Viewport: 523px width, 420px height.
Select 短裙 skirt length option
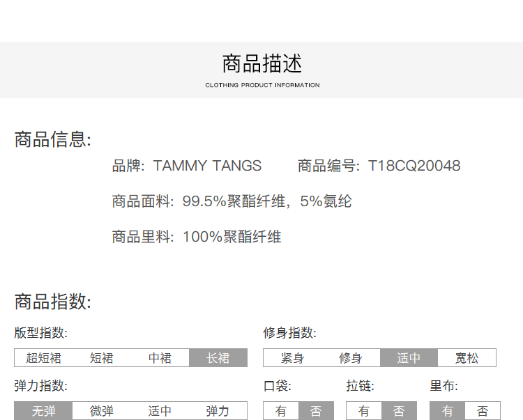click(x=102, y=358)
